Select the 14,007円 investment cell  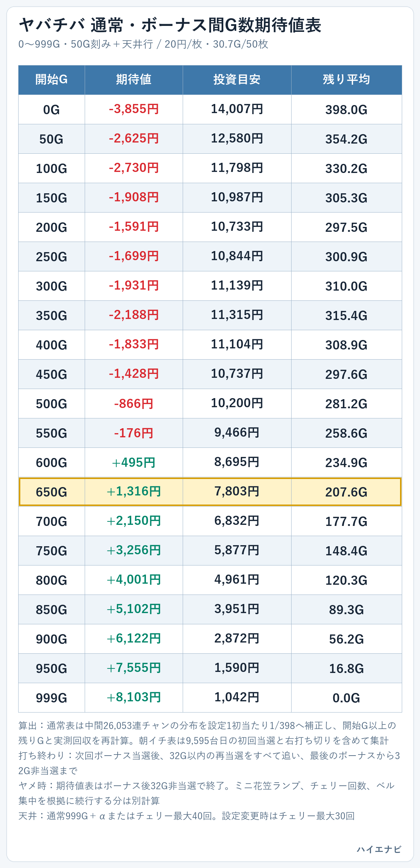coord(237,110)
